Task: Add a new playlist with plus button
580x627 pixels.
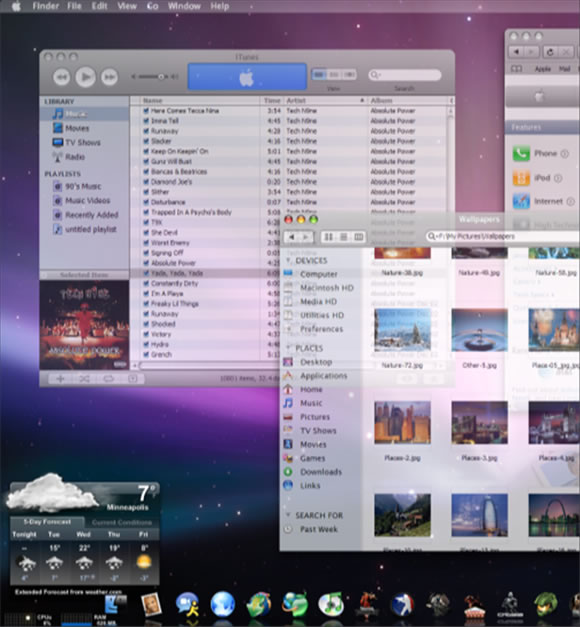Action: pyautogui.click(x=60, y=379)
